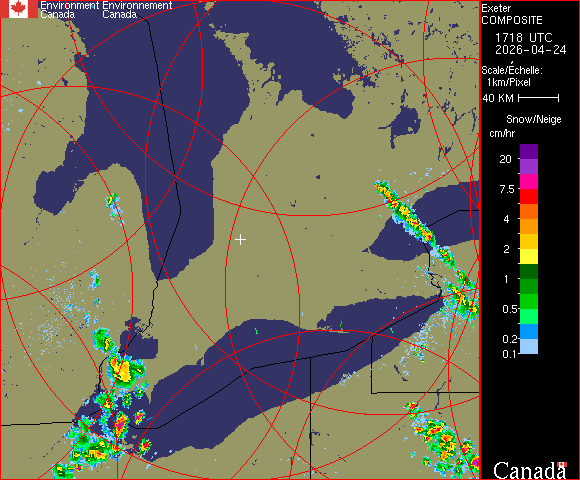Click the 1km/Pixel scale text
Viewport: 580px width, 480px height.
[x=509, y=82]
